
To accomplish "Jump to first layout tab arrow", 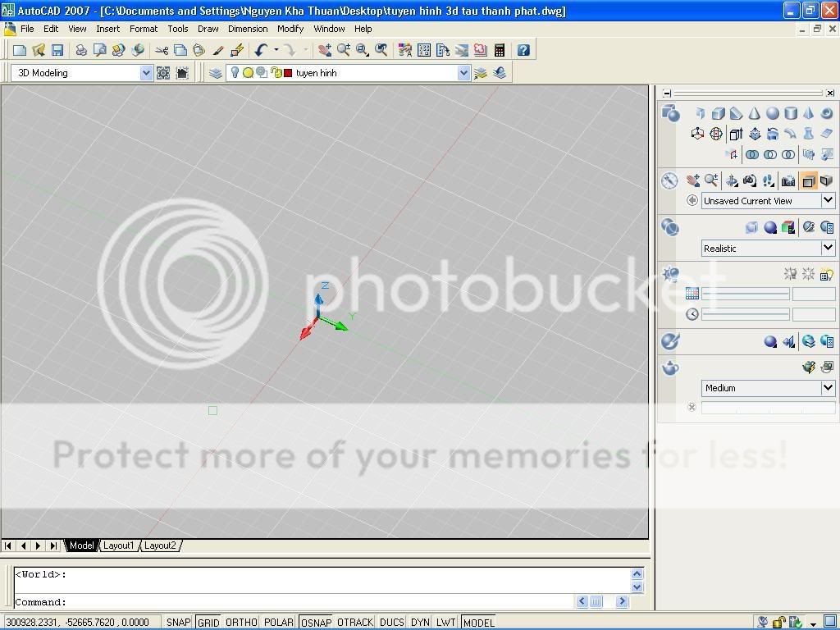I will 8,546.
